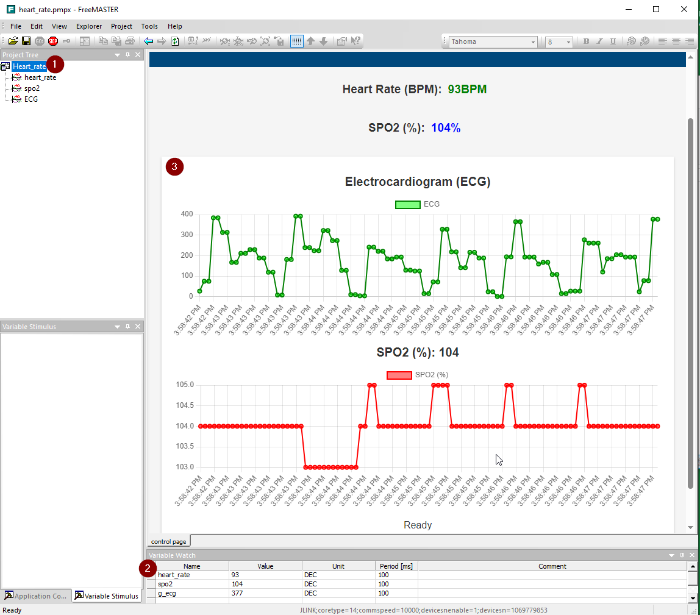Open the Project Tree panel dropdown arrow

click(x=117, y=55)
